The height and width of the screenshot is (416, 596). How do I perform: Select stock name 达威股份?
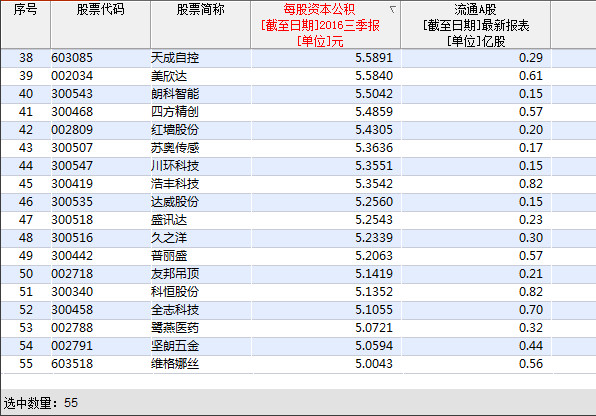point(175,202)
